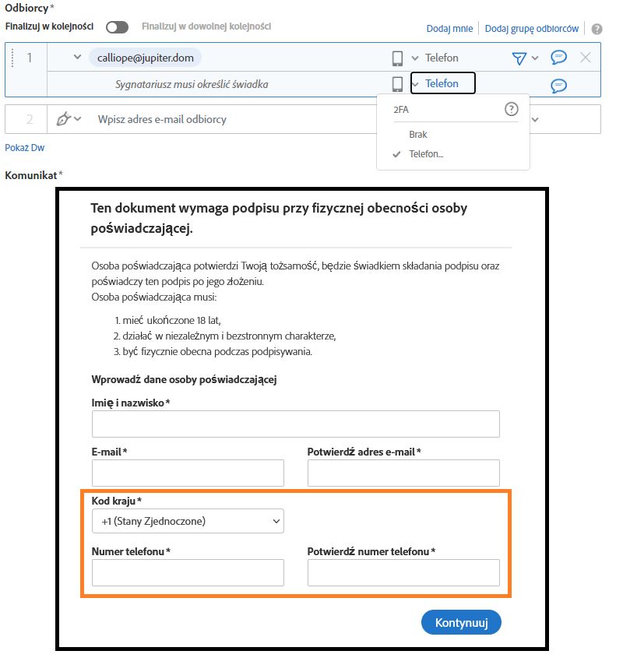Choose Telefon... in the 2FA menu
Screen dimensions: 623x672
coord(426,154)
